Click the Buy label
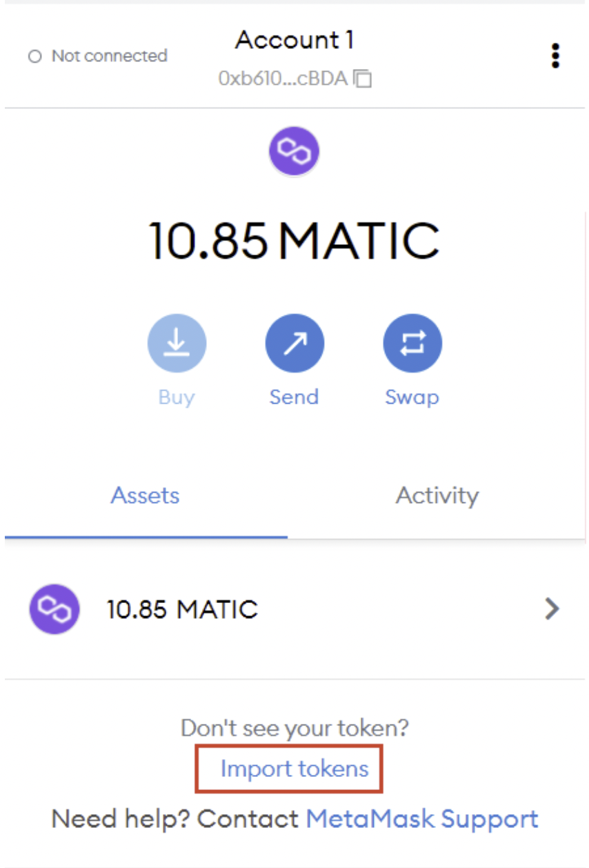The height and width of the screenshot is (868, 589). pos(177,397)
